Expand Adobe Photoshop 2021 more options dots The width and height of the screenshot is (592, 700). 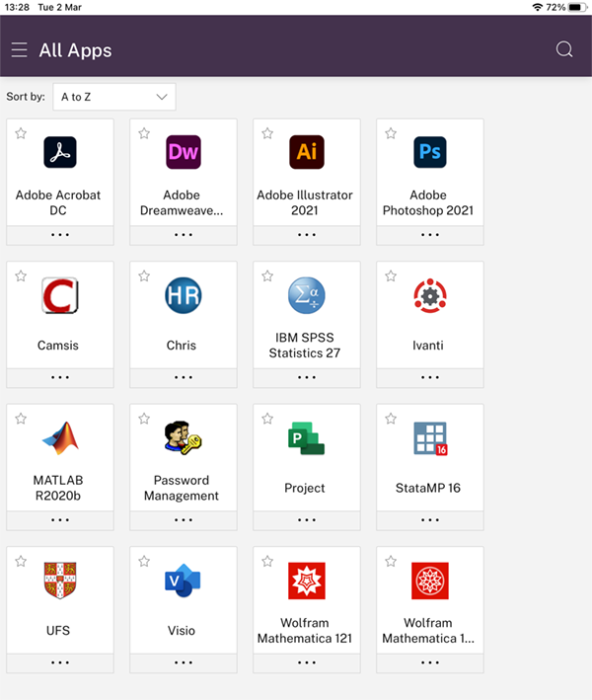pos(430,235)
